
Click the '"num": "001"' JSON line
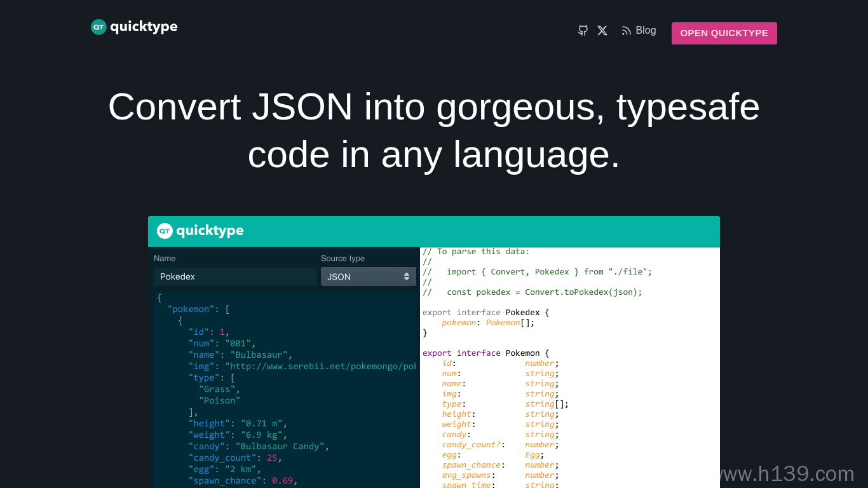(x=222, y=343)
